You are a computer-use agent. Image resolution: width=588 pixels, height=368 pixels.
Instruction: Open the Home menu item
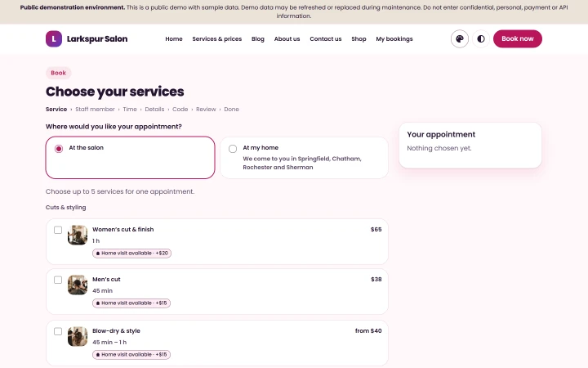[174, 38]
